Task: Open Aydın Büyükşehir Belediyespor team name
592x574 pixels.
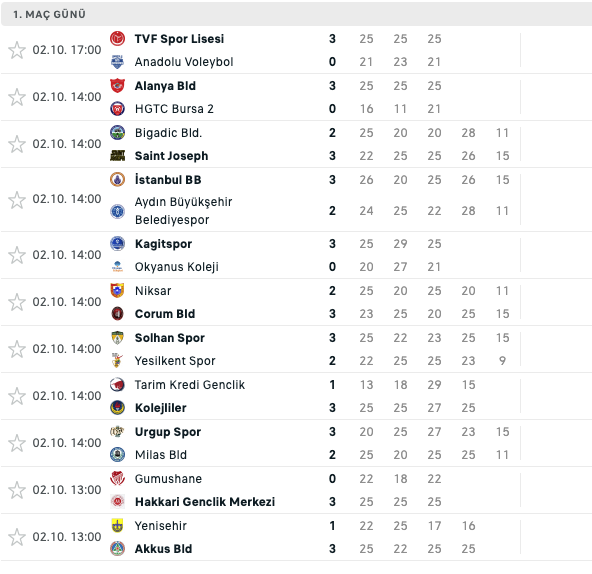Action: [x=183, y=211]
